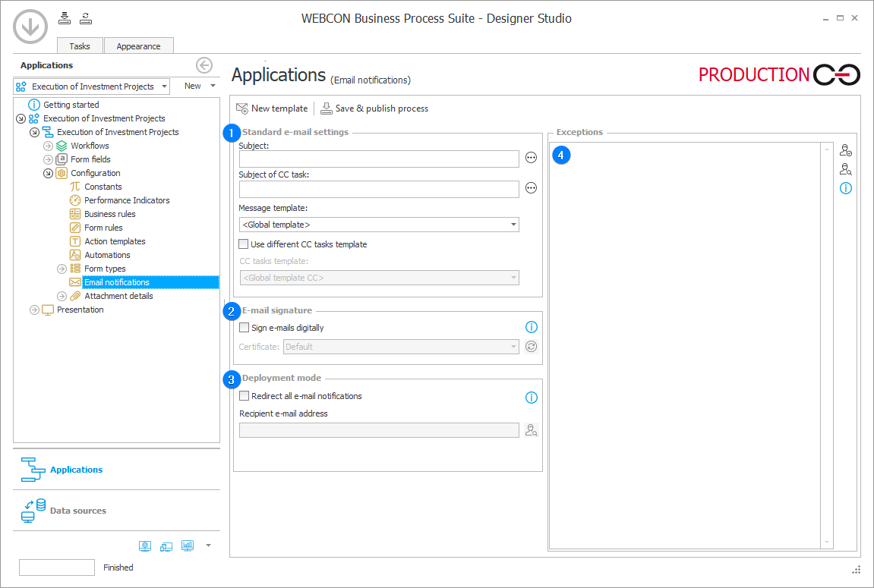Image resolution: width=874 pixels, height=588 pixels.
Task: Click third chart monitor icon in bottom-left toolbar
Action: [x=188, y=546]
